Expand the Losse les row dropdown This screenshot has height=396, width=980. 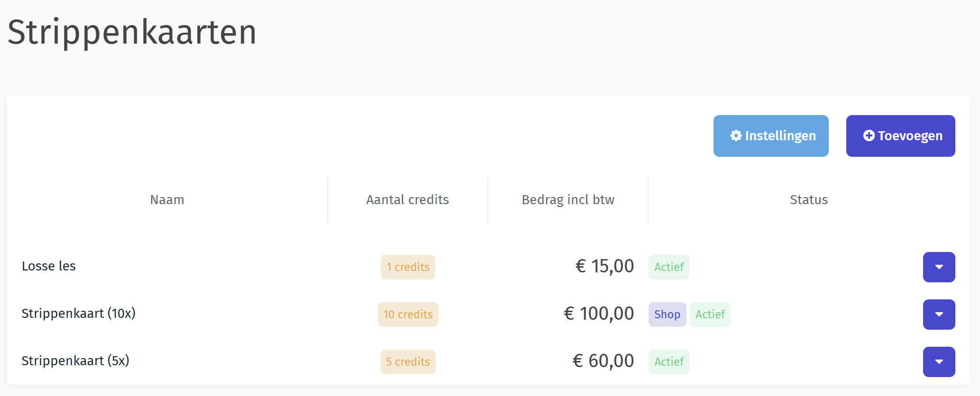point(939,267)
